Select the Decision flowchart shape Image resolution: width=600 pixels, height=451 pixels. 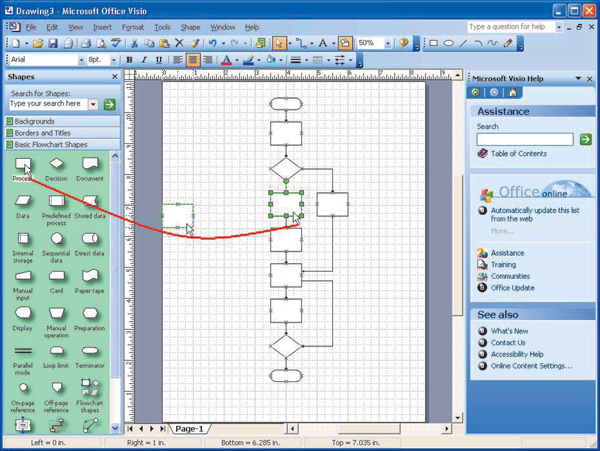[x=56, y=164]
